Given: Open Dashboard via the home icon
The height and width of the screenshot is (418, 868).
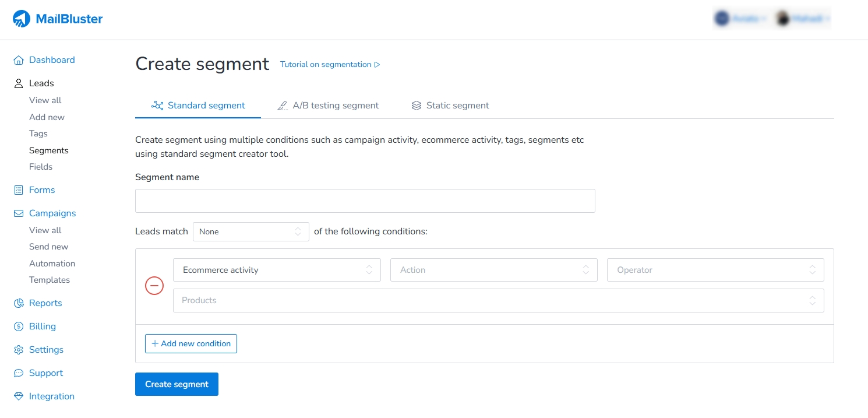Looking at the screenshot, I should 19,60.
